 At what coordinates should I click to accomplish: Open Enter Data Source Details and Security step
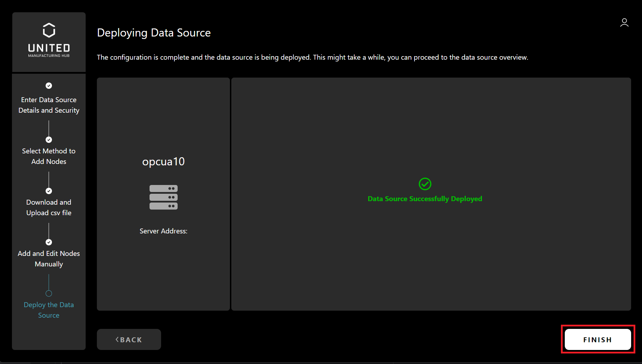point(49,105)
